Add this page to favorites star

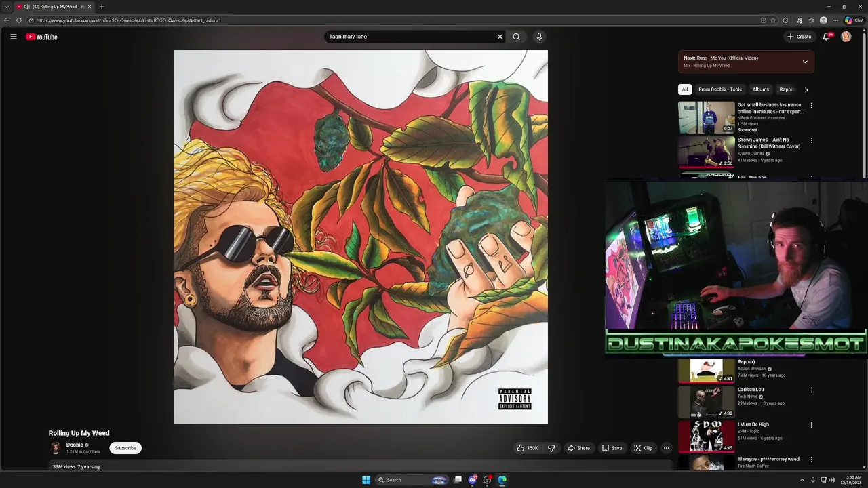click(773, 20)
